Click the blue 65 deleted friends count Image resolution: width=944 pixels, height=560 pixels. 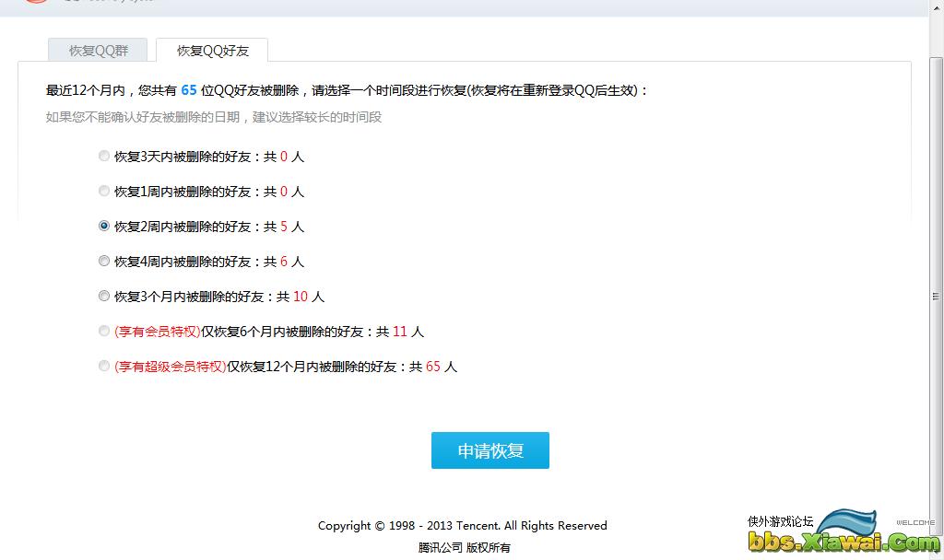pos(189,90)
